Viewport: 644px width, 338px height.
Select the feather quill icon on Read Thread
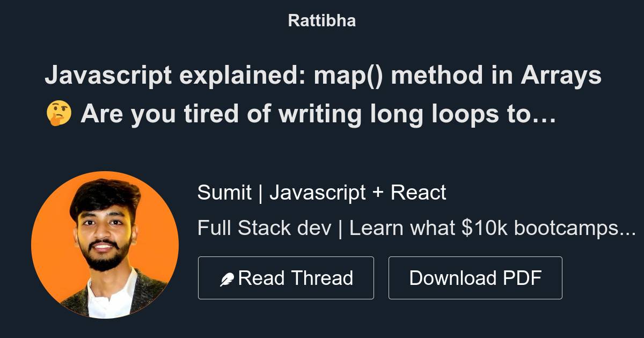(x=228, y=277)
